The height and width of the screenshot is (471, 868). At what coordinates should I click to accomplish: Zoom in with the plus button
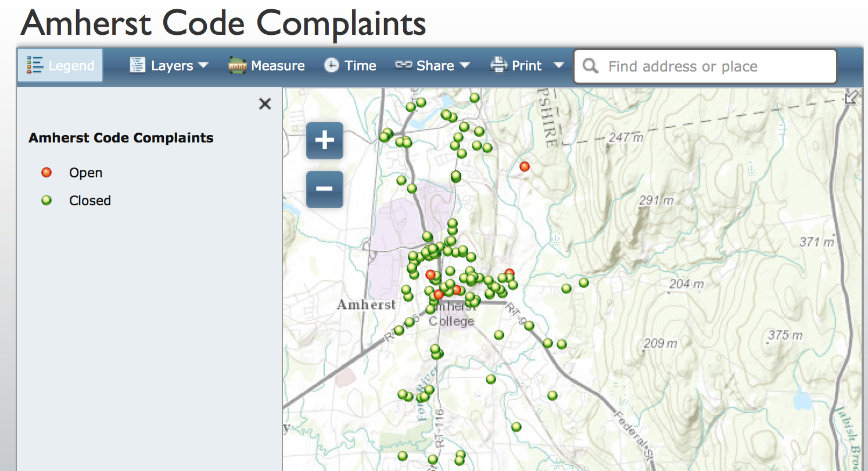pyautogui.click(x=324, y=140)
